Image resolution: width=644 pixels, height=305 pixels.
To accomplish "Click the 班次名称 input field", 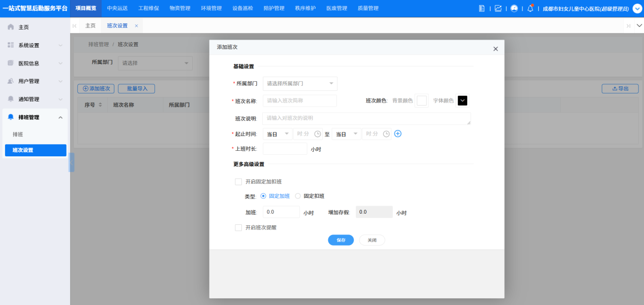I will [x=299, y=100].
